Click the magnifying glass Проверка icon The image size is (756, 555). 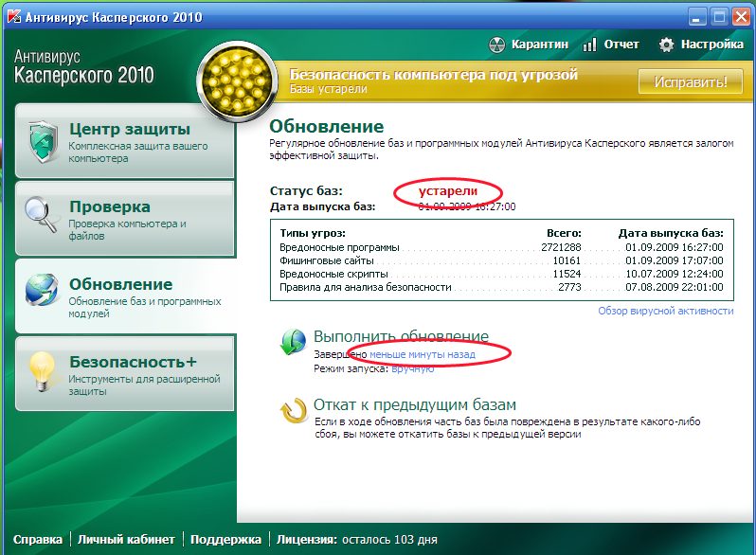tap(42, 215)
